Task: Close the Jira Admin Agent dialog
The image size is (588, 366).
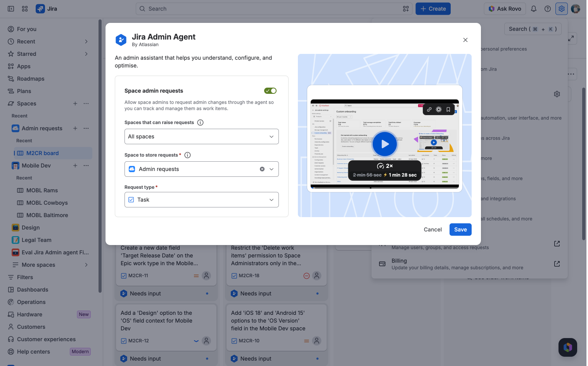Action: tap(465, 40)
